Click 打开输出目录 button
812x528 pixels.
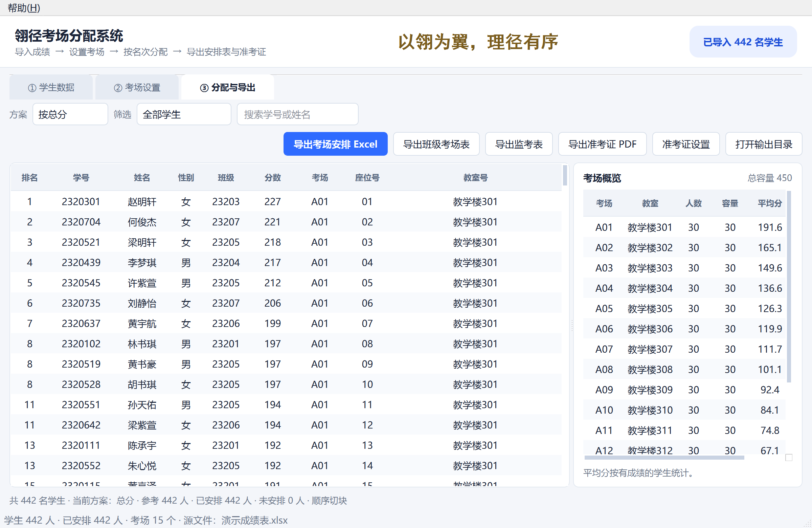pyautogui.click(x=764, y=144)
